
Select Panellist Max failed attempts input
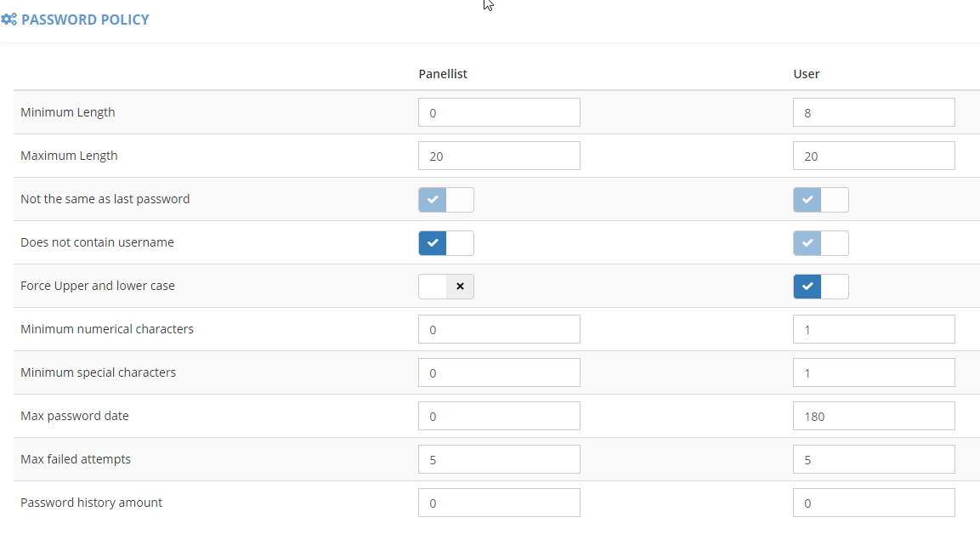click(499, 459)
